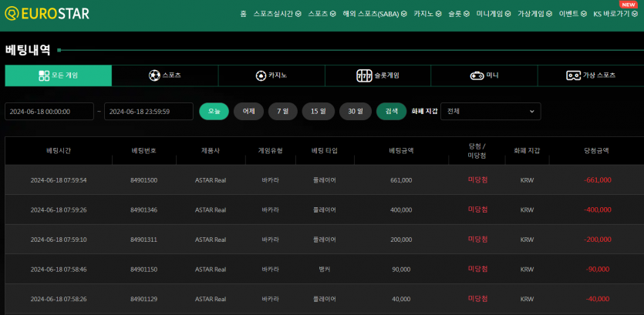The image size is (644, 315).
Task: Click bet number 84901129
Action: click(143, 299)
